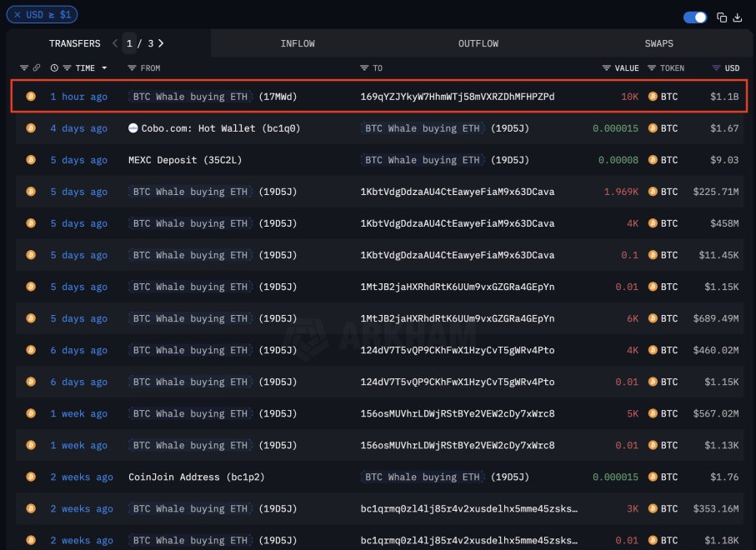
Task: Open the TO column filter icon
Action: (365, 67)
